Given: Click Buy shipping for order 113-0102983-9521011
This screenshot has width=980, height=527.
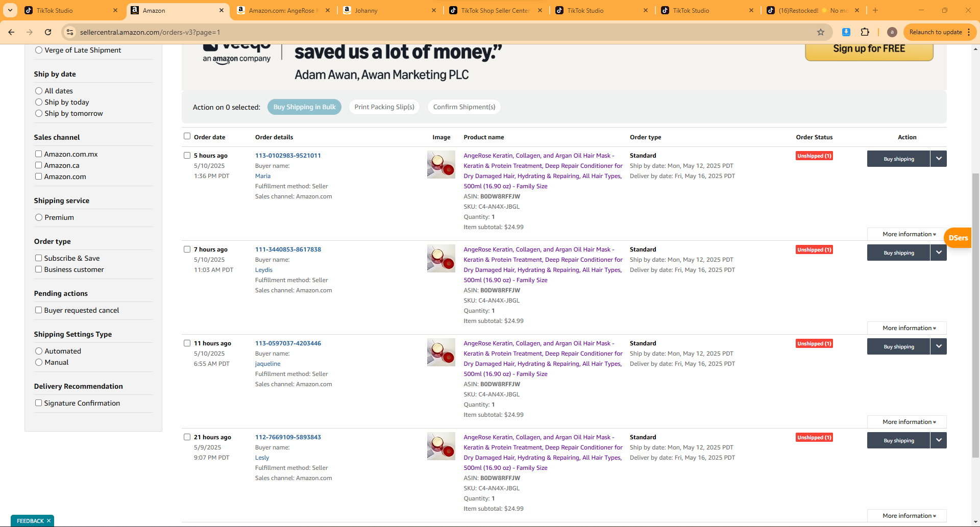Looking at the screenshot, I should pyautogui.click(x=898, y=159).
